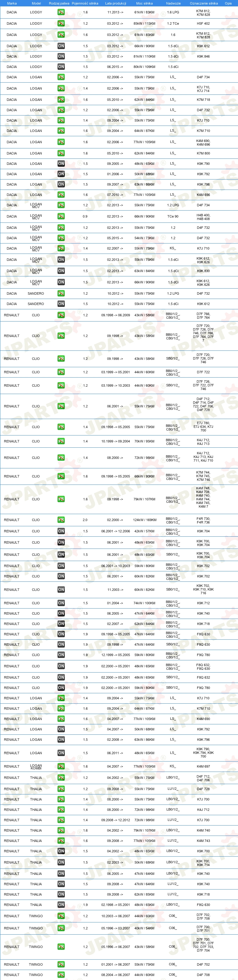Viewport: 238px width, 980px height.
Task: Click petrol icon in Thalia K4M 743 row
Action: (x=61, y=841)
